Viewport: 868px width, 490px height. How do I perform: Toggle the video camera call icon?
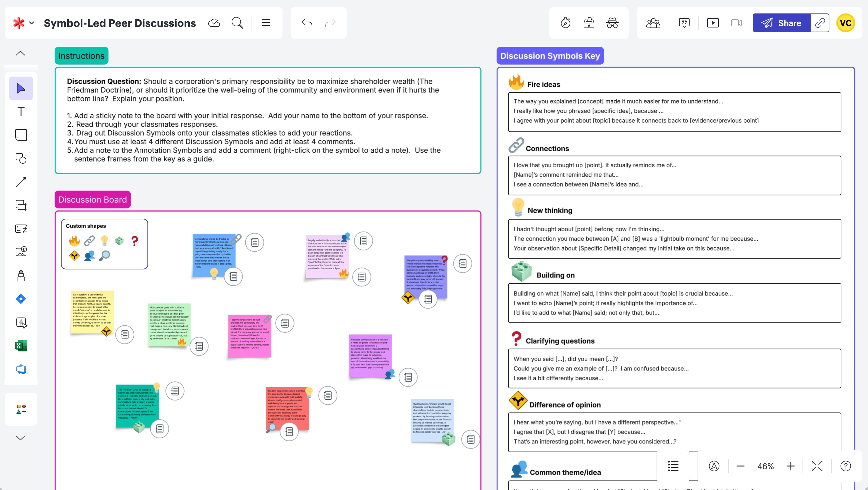point(736,23)
